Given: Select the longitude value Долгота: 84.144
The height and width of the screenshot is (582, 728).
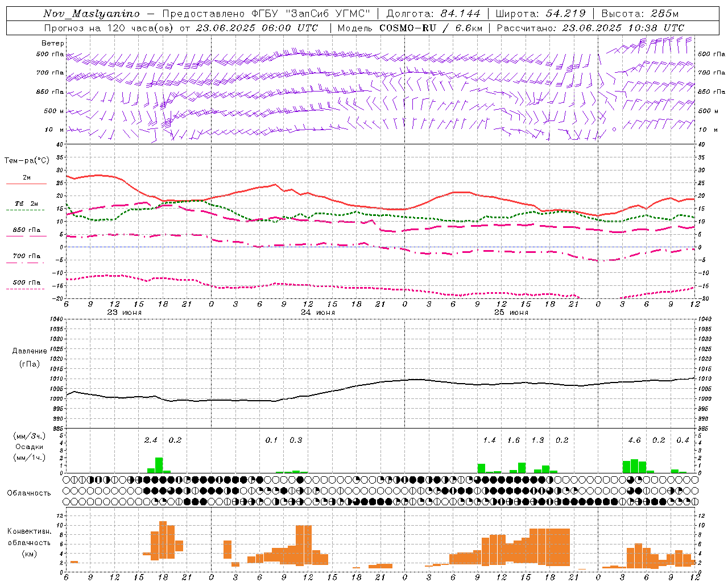Looking at the screenshot, I should click(x=433, y=14).
